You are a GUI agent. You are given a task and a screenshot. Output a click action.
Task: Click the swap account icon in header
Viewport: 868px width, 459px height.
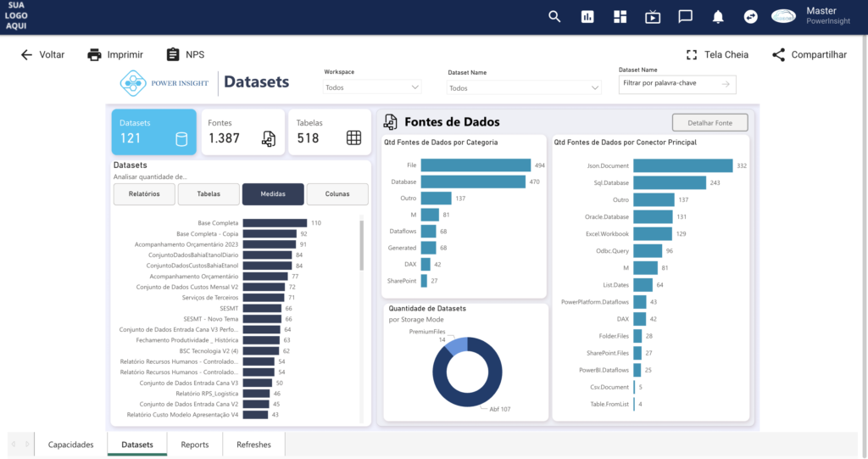[x=750, y=17]
